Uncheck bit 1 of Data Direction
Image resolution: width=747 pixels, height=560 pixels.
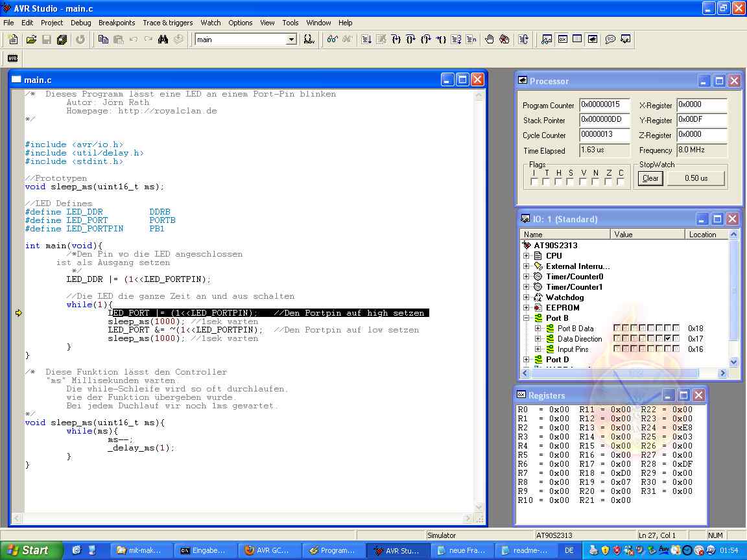tap(668, 338)
